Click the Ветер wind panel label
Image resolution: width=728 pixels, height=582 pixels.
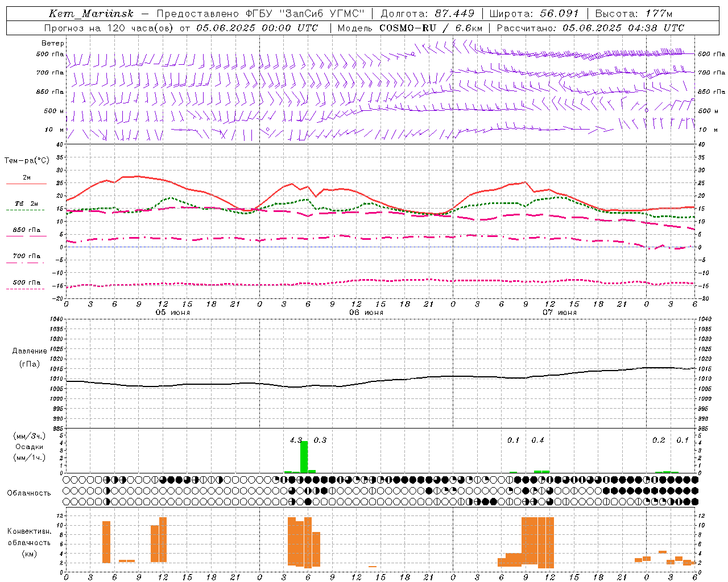[53, 43]
